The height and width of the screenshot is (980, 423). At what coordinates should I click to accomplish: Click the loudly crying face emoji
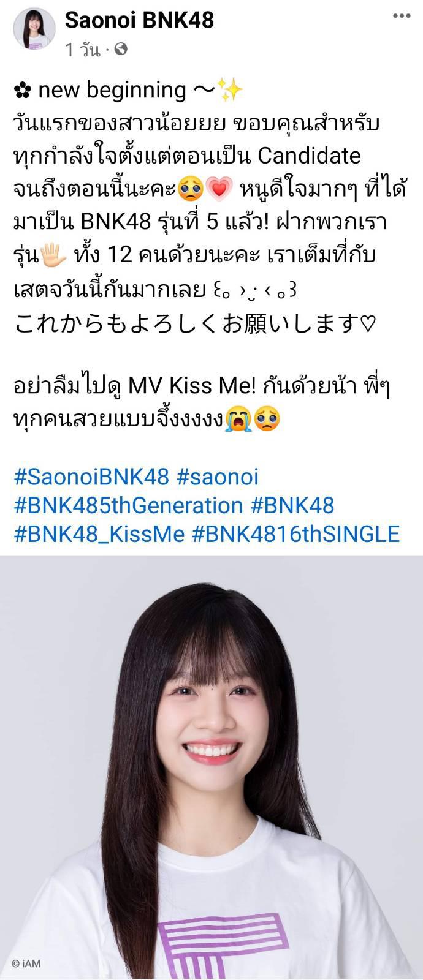point(237,419)
